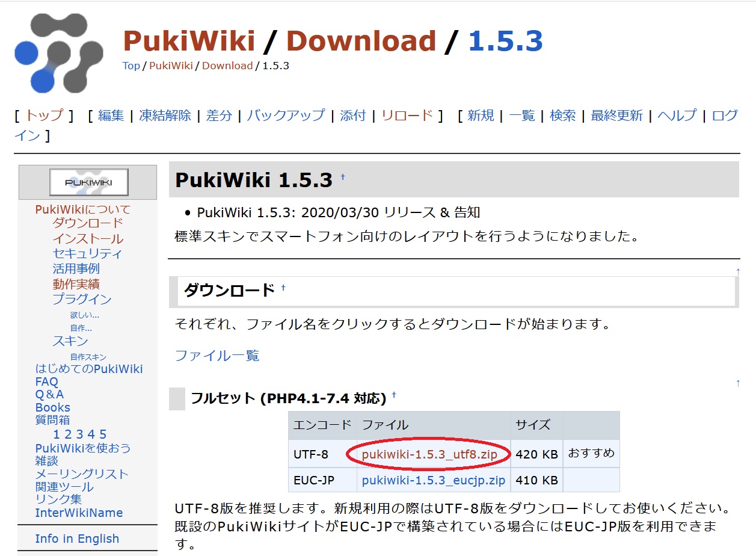This screenshot has height=556, width=756.
Task: Open Download in the page title
Action: click(x=361, y=41)
